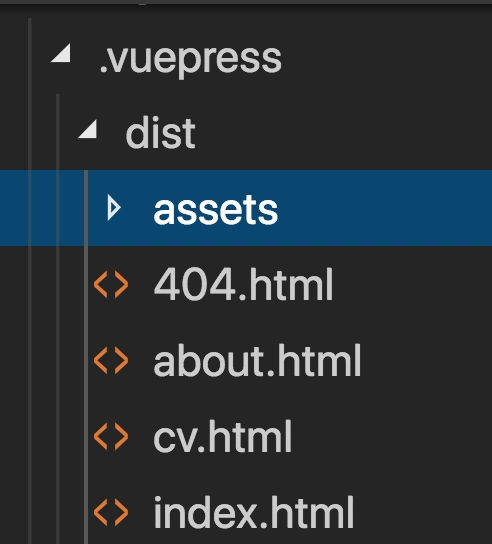492x544 pixels.
Task: Collapse the dist folder with its triangle
Action: pyautogui.click(x=88, y=129)
